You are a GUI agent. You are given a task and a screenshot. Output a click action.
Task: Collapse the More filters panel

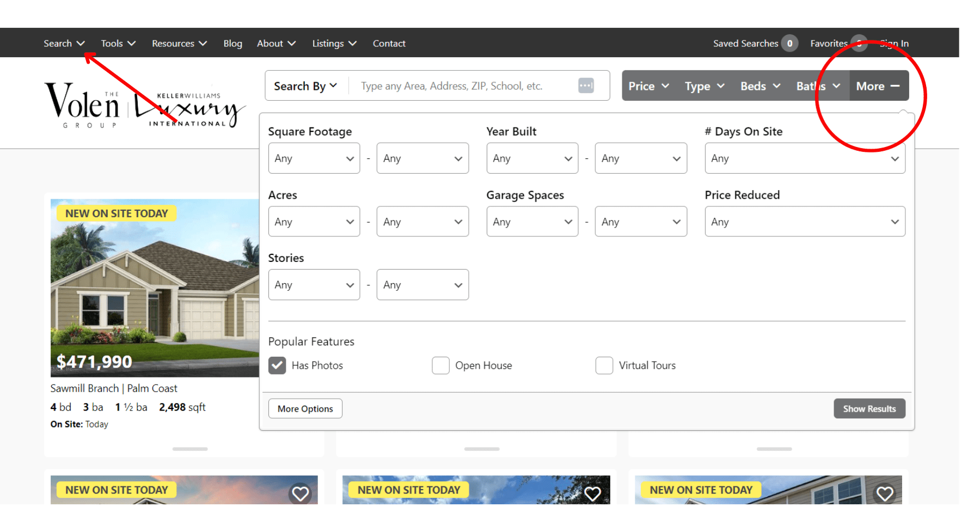pyautogui.click(x=878, y=86)
